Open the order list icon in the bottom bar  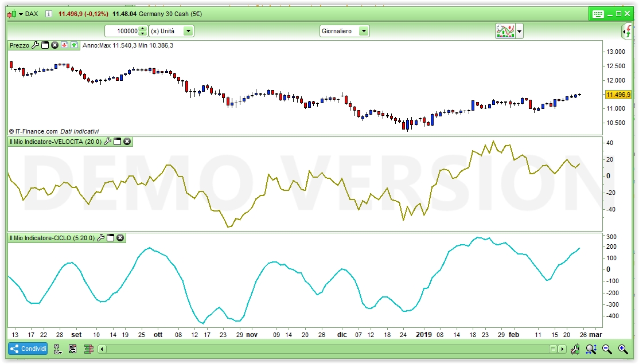72,349
